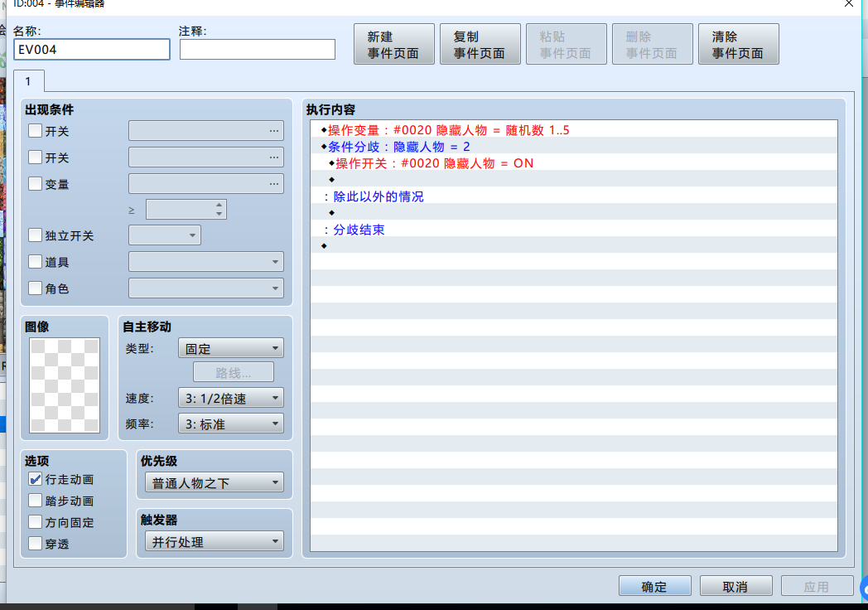Viewport: 868px width, 610px height.
Task: Toggle the 踏步动画 checkbox
Action: [x=35, y=501]
